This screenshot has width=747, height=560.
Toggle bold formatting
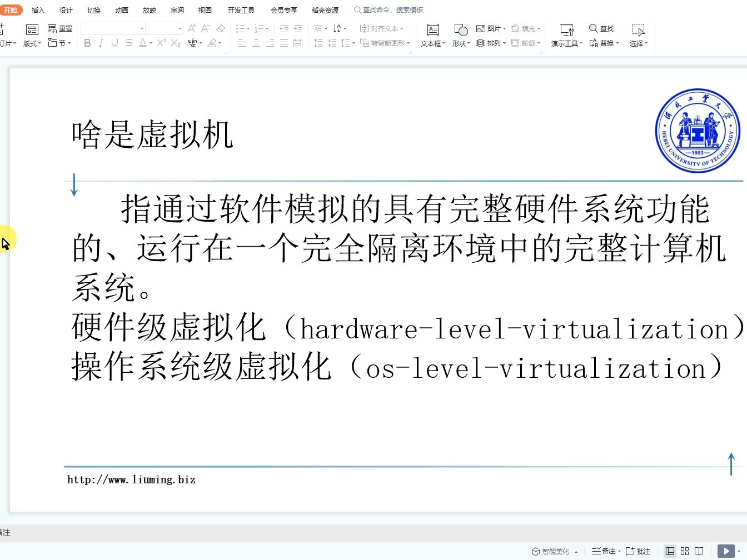87,43
